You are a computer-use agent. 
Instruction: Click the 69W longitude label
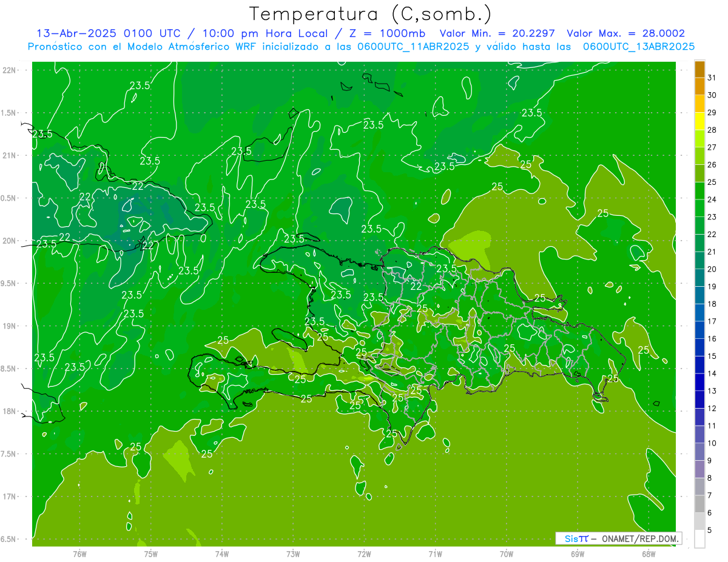(577, 554)
